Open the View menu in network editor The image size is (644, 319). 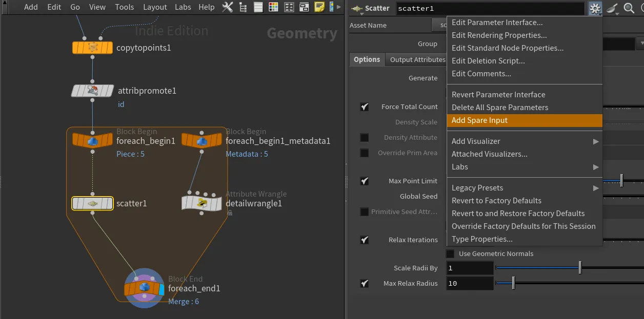pyautogui.click(x=97, y=7)
